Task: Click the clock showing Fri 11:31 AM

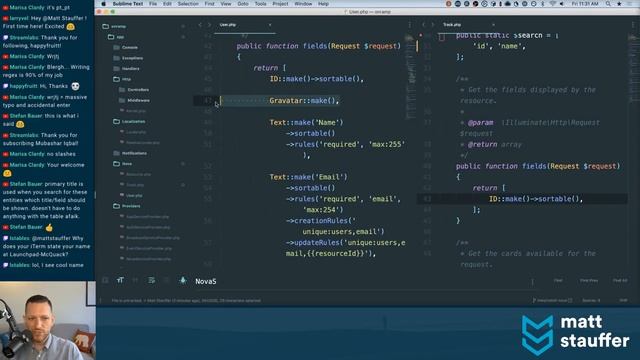Action: point(585,4)
